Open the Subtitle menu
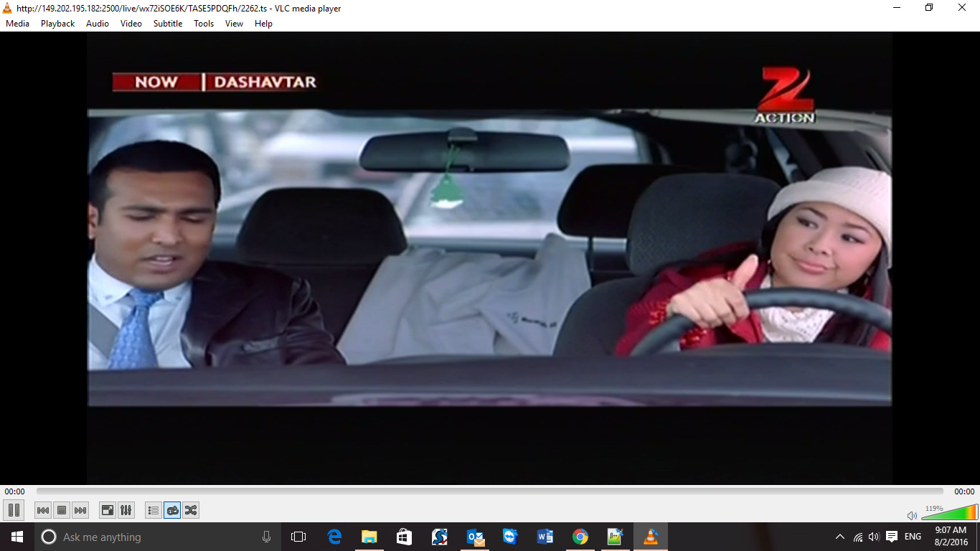 [168, 24]
